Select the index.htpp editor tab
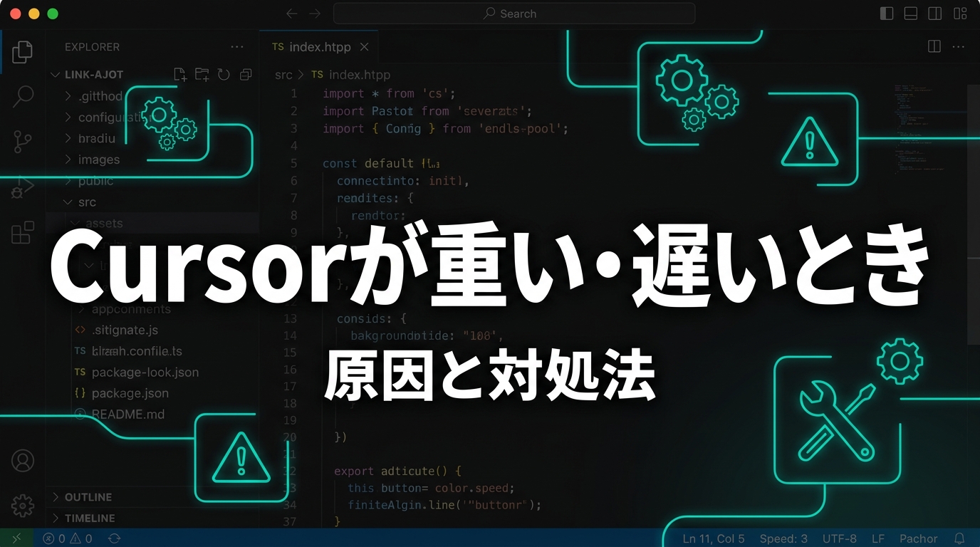980x547 pixels. pyautogui.click(x=320, y=47)
